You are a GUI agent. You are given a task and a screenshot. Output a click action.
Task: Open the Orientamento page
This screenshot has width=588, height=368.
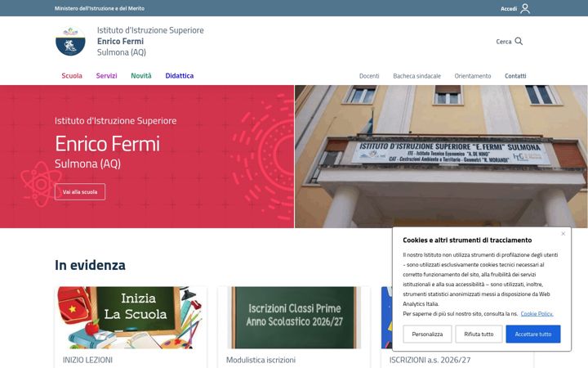[473, 76]
